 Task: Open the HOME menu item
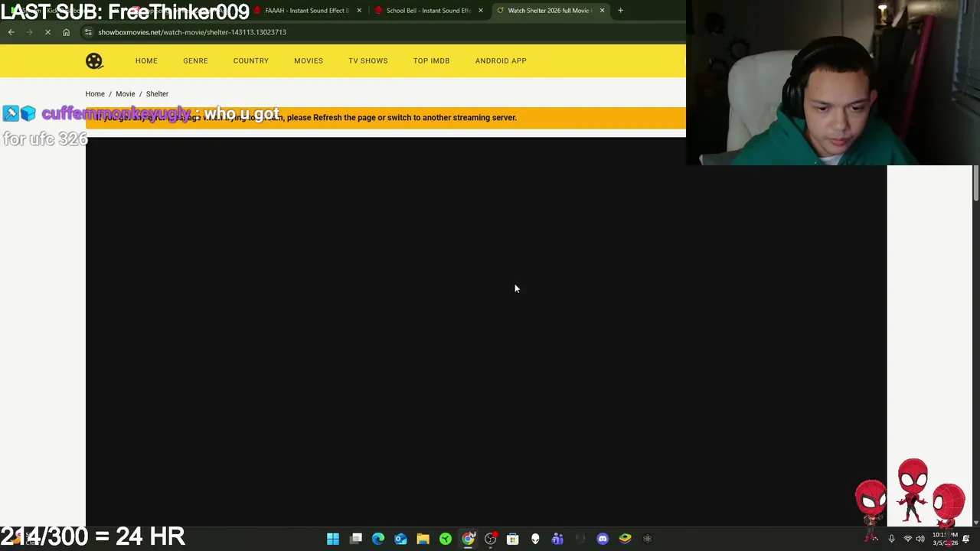point(146,60)
